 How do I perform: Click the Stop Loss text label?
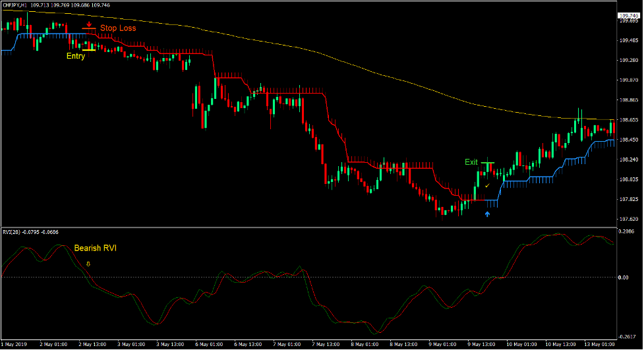click(x=118, y=28)
